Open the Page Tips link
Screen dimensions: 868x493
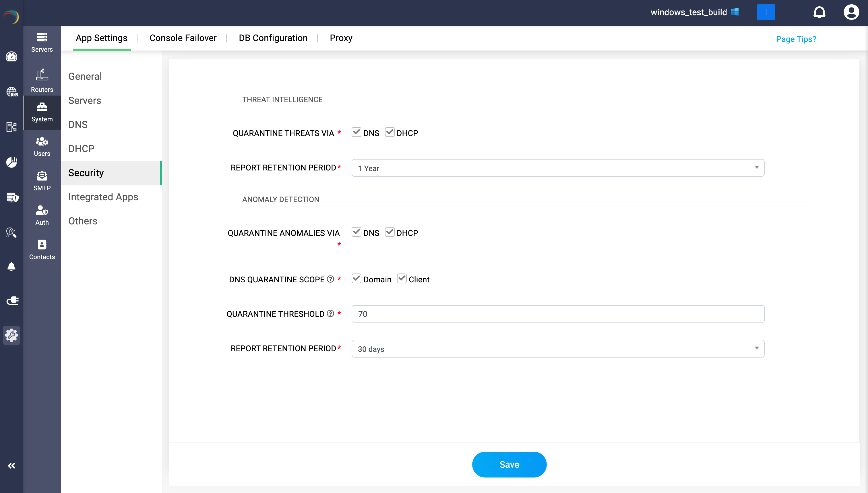(x=796, y=39)
